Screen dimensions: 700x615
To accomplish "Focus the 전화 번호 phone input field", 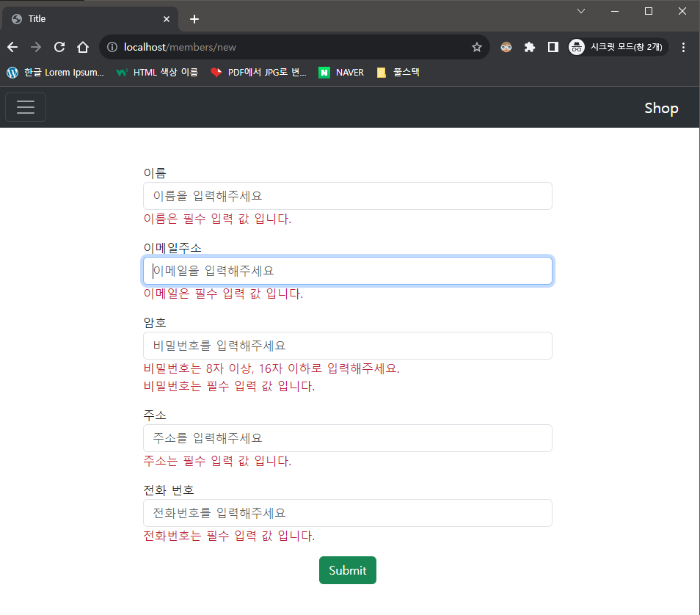I will [347, 513].
